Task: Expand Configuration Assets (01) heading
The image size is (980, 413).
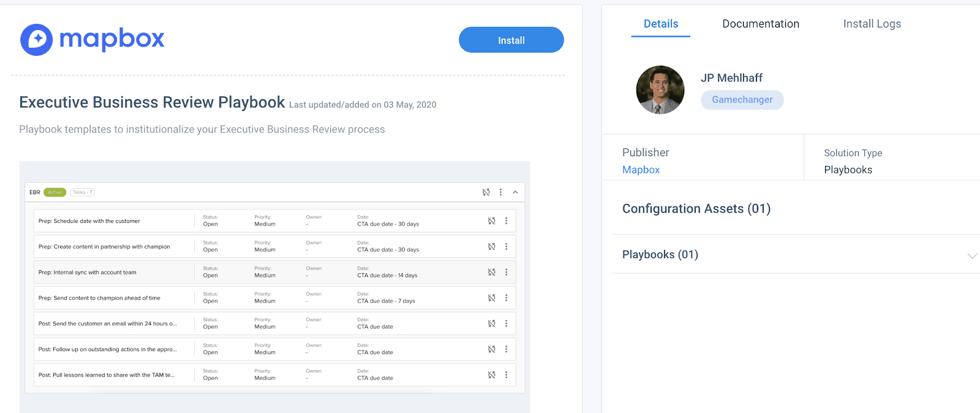Action: (696, 209)
